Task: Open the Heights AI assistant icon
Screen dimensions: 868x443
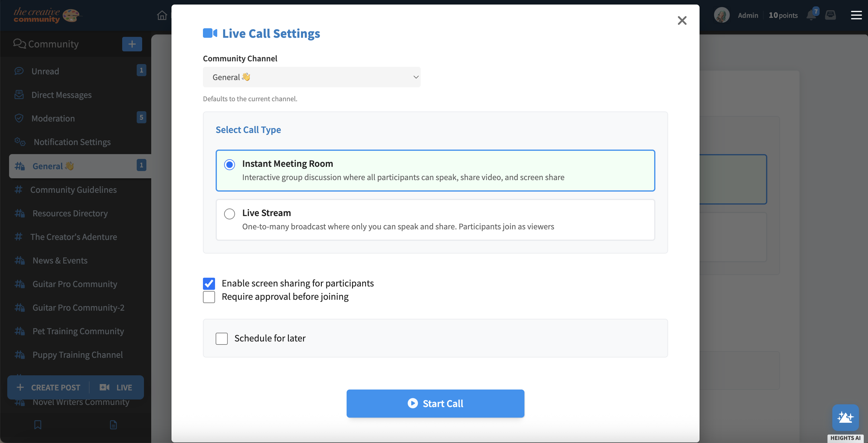Action: coord(845,417)
